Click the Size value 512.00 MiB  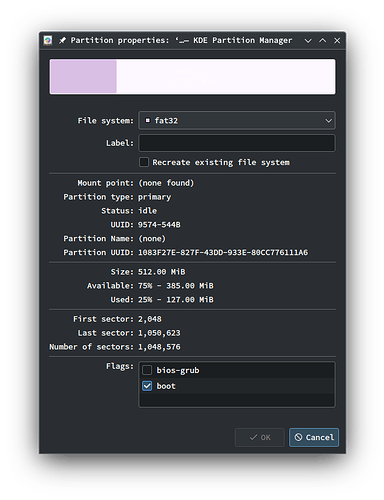[162, 272]
